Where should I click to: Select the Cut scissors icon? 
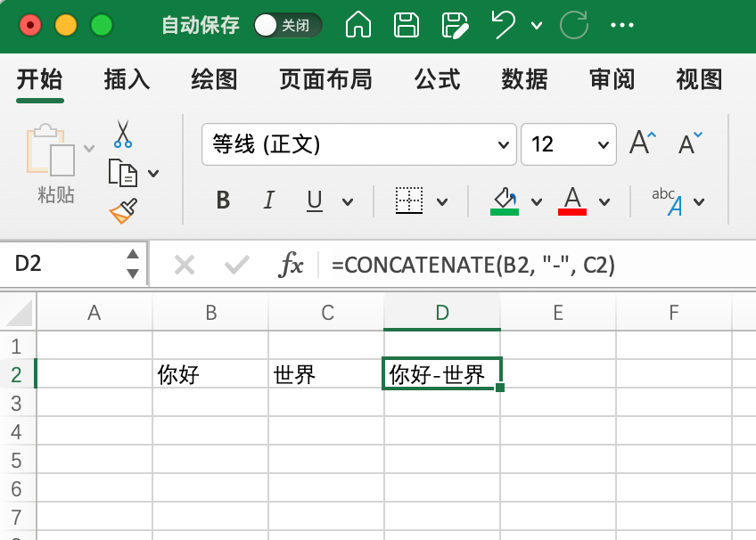tap(123, 135)
